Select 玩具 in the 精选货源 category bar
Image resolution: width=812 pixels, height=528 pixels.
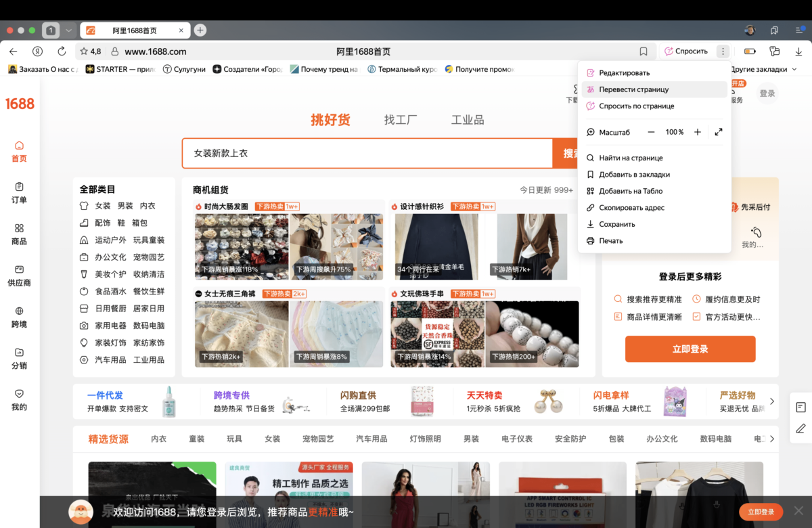235,439
